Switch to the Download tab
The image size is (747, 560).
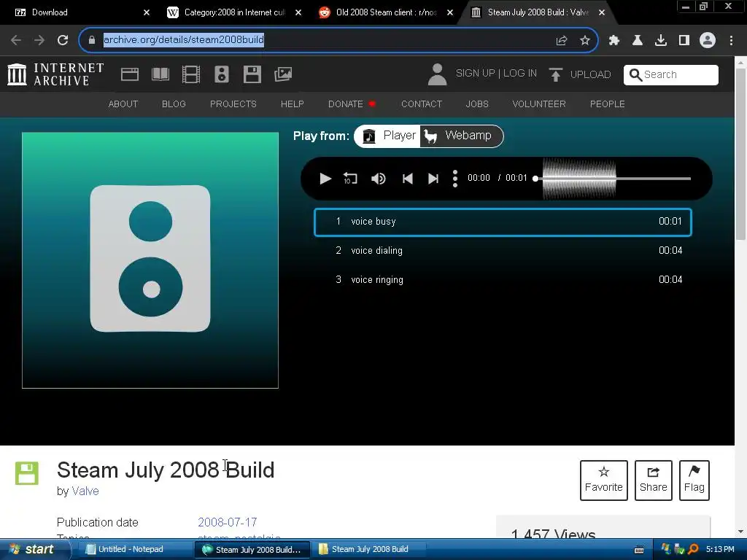(81, 12)
